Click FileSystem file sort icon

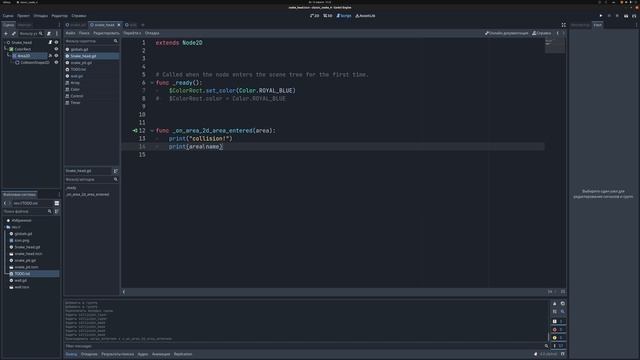(57, 211)
